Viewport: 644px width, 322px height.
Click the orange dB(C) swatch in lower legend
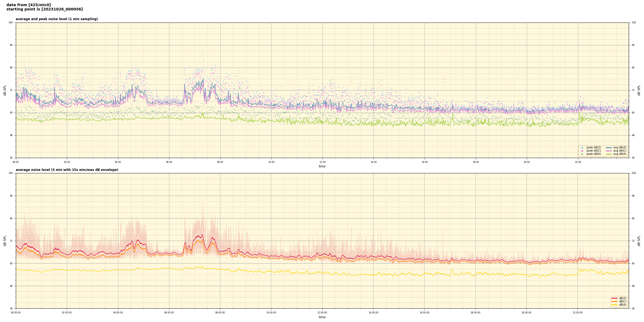pos(614,301)
